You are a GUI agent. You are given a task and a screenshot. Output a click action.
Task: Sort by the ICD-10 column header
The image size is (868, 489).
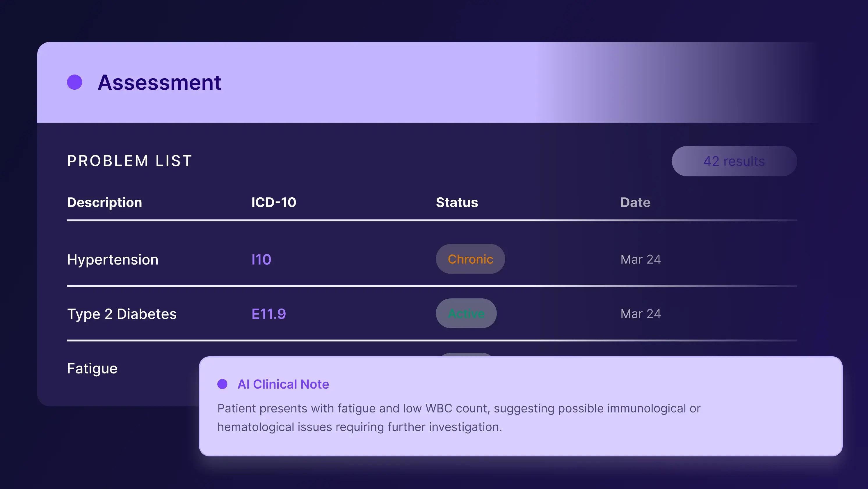[274, 202]
